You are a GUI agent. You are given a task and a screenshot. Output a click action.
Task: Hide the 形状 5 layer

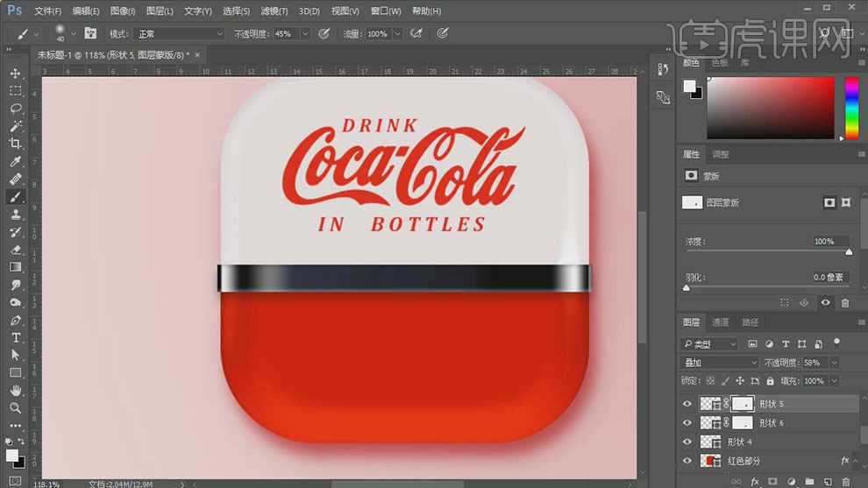tap(688, 404)
